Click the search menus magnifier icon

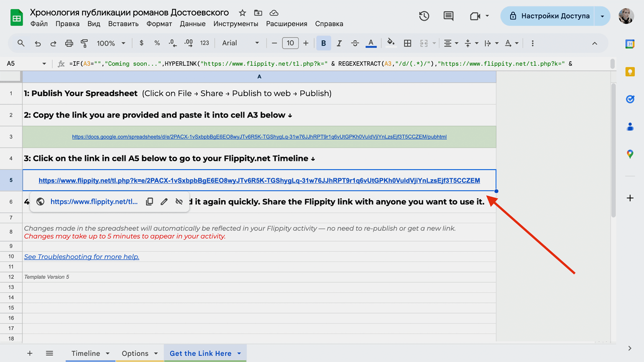21,43
